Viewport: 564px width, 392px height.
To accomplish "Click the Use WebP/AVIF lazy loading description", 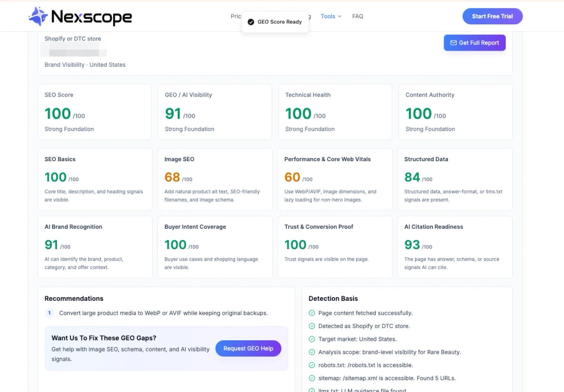I will (x=330, y=196).
